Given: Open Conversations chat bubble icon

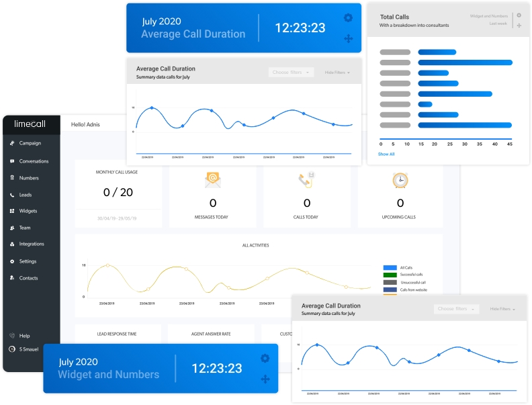Looking at the screenshot, I should pos(12,161).
